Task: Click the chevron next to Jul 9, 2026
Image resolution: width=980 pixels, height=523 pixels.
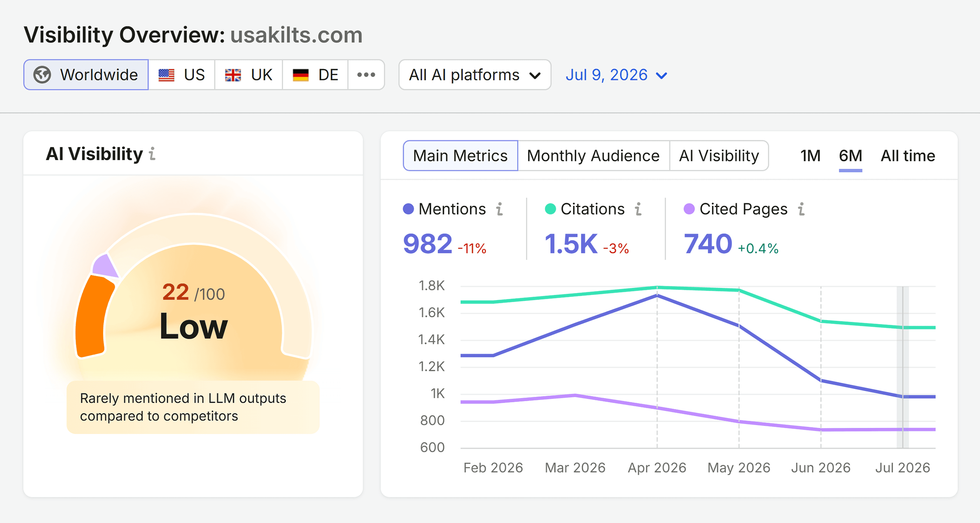Action: pos(661,76)
